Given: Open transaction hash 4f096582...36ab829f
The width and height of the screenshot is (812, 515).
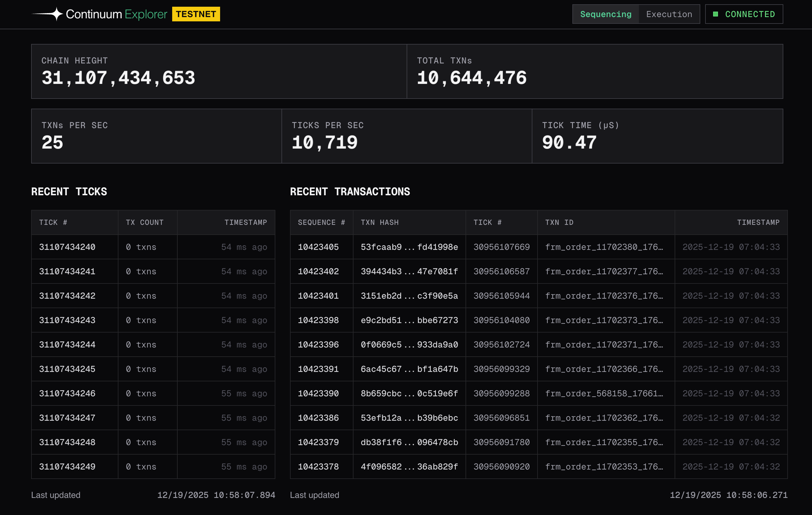Looking at the screenshot, I should point(409,466).
